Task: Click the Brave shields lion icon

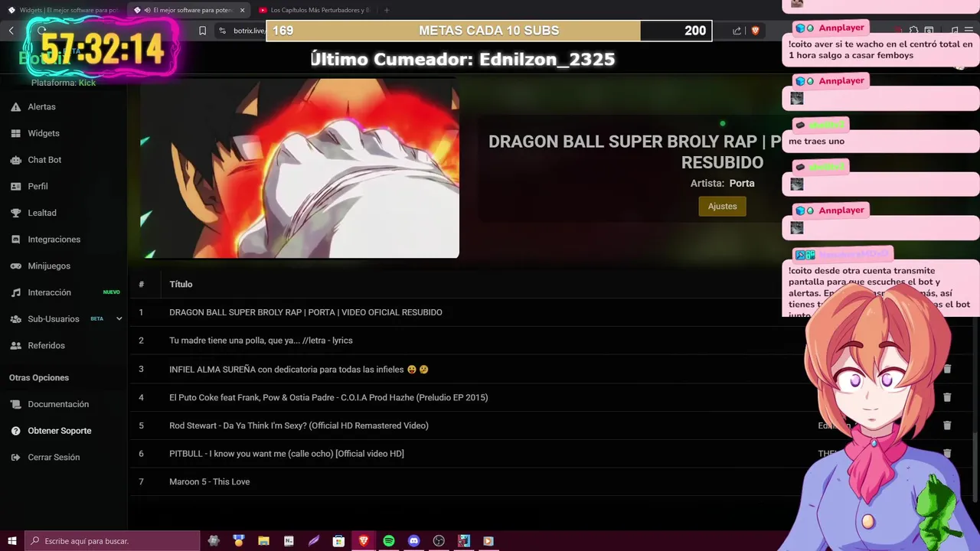Action: tap(755, 31)
